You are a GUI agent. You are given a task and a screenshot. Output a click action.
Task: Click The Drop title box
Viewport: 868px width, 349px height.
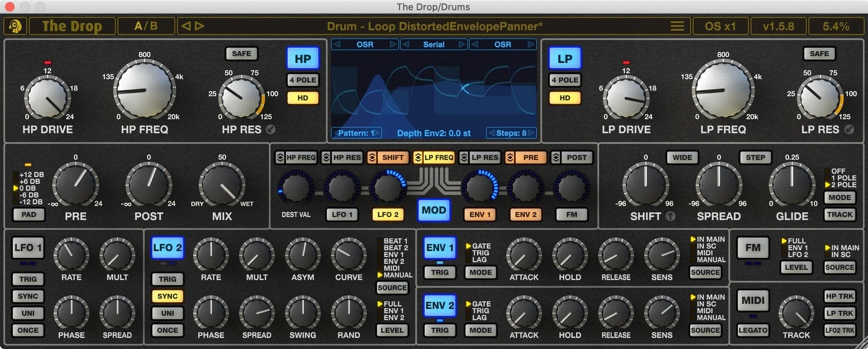click(72, 26)
